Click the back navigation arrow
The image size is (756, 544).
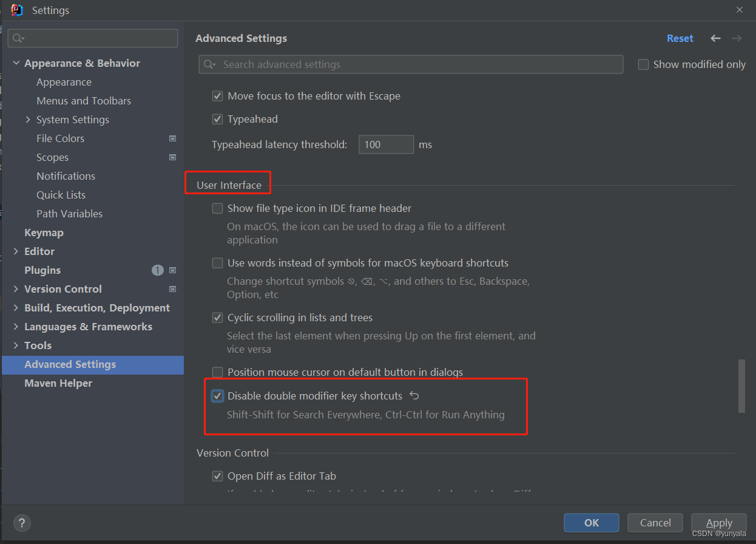click(715, 38)
